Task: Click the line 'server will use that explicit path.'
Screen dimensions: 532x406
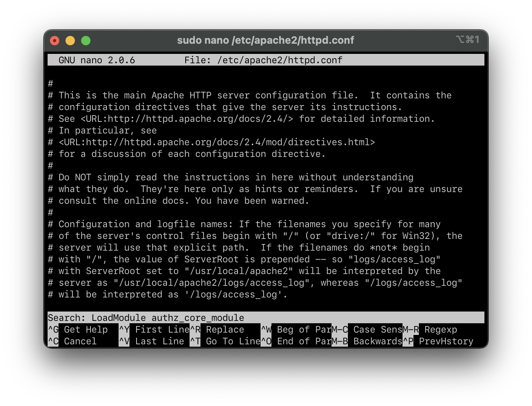Action: pos(239,248)
